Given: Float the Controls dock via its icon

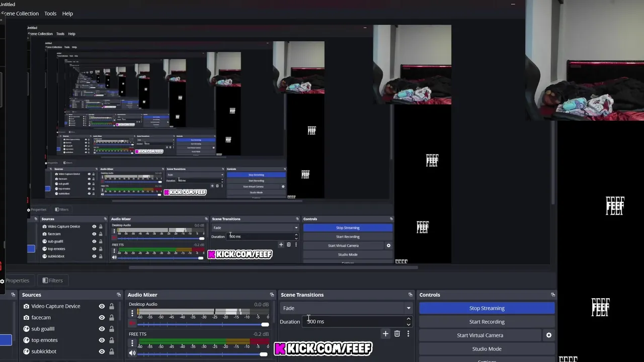Looking at the screenshot, I should [x=553, y=295].
